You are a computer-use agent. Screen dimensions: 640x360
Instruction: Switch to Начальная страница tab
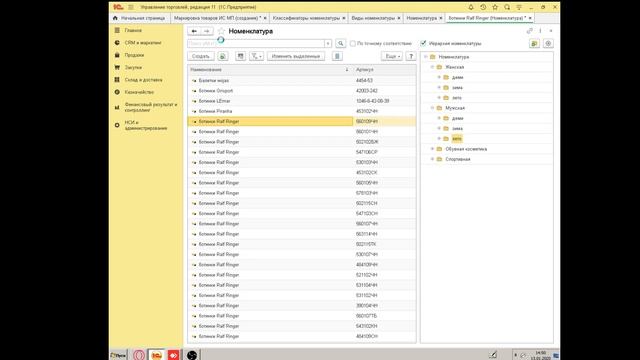139,18
